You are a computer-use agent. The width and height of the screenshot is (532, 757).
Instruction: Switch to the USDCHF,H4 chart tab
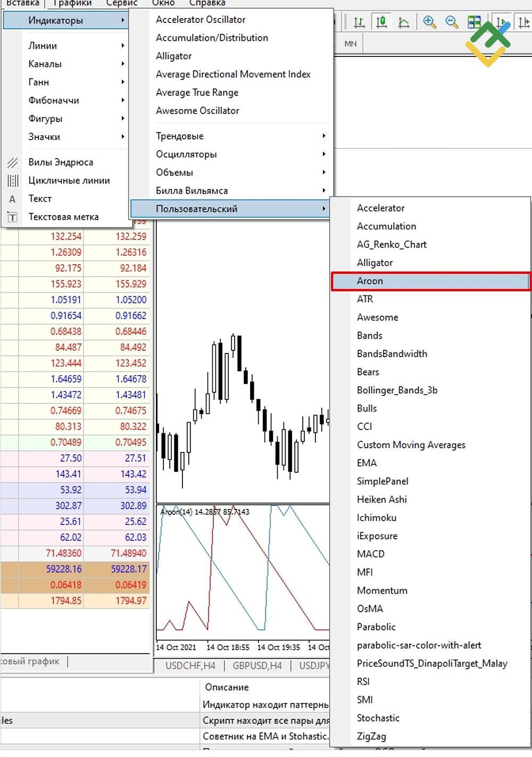(190, 666)
